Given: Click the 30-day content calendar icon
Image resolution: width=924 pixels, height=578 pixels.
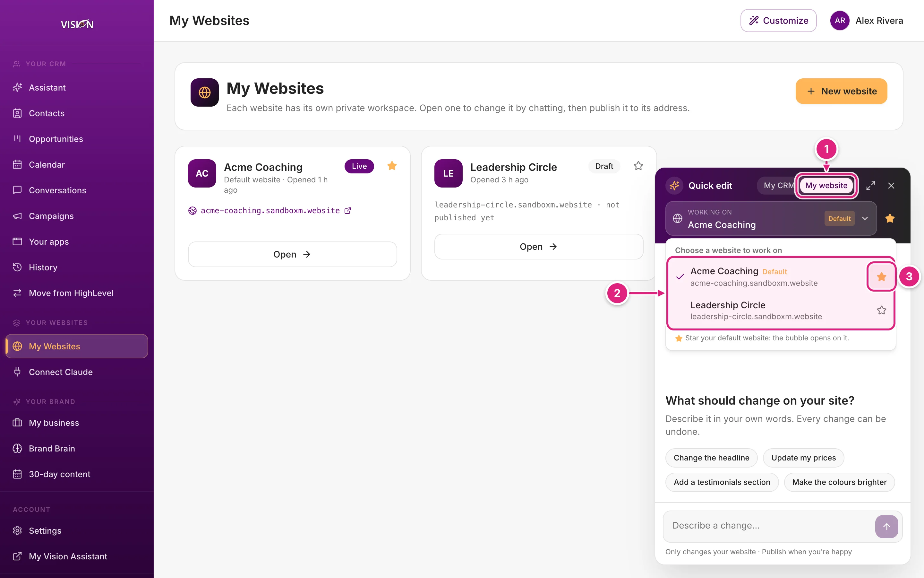Looking at the screenshot, I should pos(17,474).
